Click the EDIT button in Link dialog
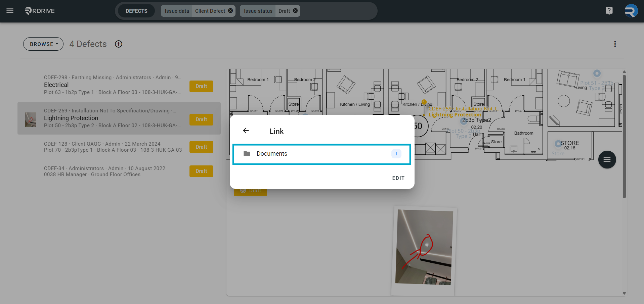Viewport: 644px width, 304px height. [x=398, y=178]
